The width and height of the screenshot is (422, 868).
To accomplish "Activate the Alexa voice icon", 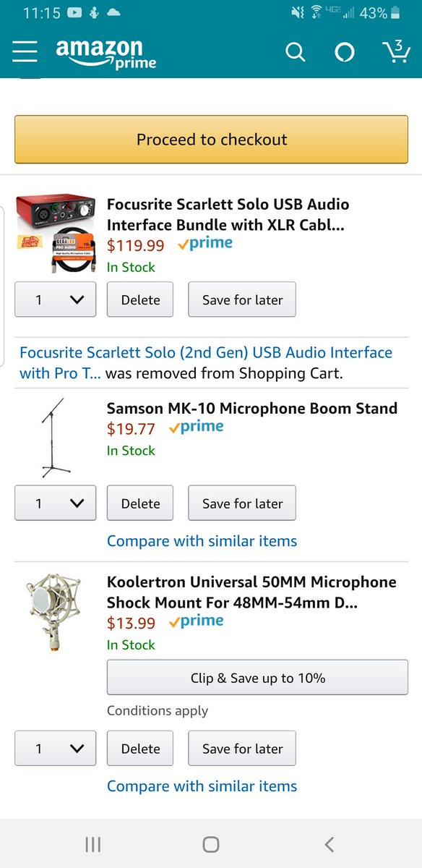I will coord(345,52).
